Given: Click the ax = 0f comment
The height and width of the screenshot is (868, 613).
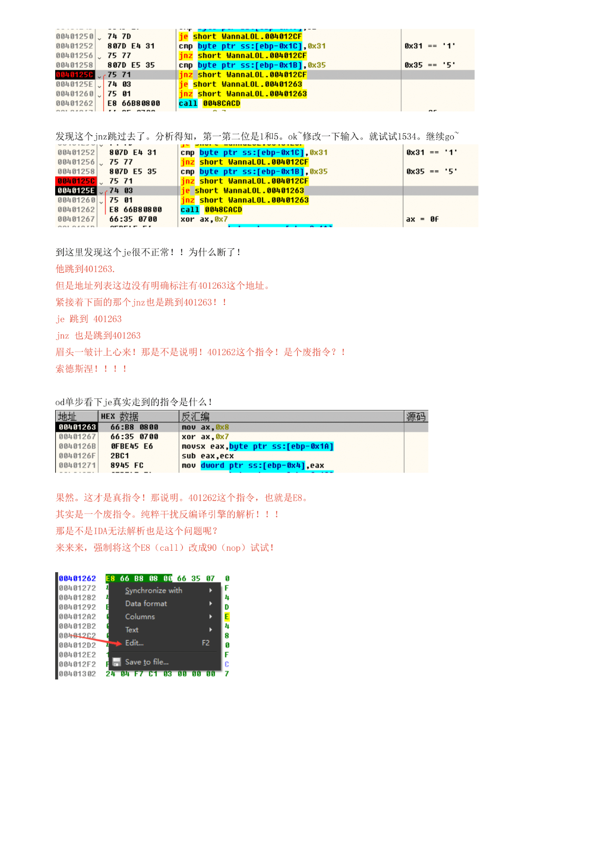Looking at the screenshot, I should 422,219.
